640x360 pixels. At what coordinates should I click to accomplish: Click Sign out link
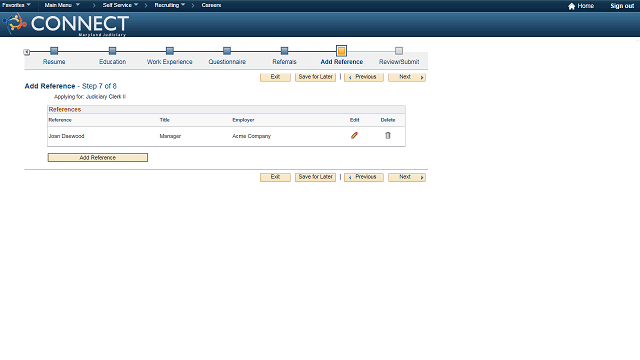pos(622,6)
